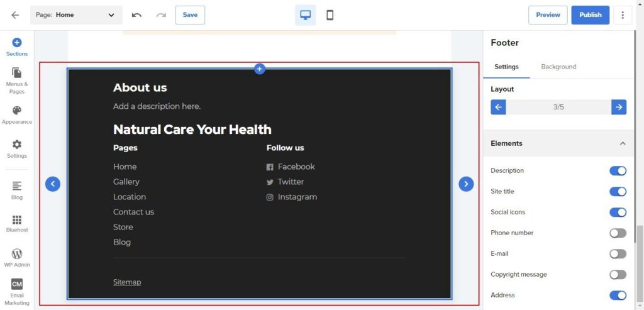Collapse the Elements section
Viewport: 644px width, 310px height.
622,143
